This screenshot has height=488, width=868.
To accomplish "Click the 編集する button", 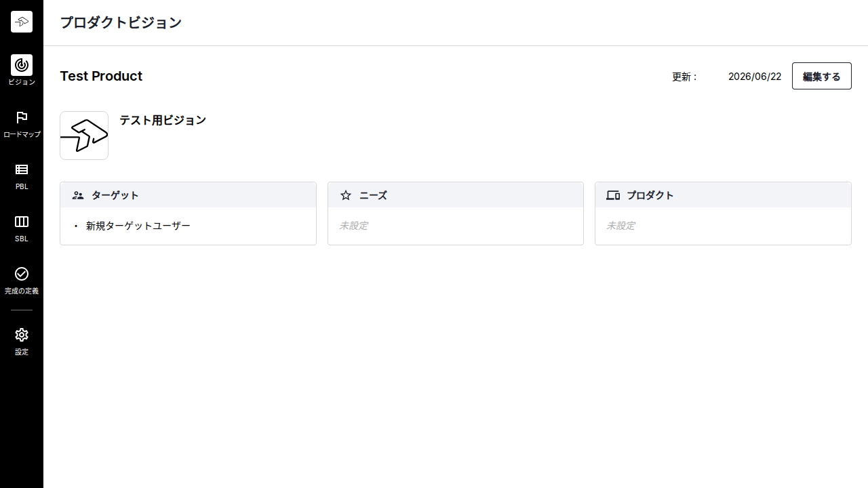I will click(822, 76).
